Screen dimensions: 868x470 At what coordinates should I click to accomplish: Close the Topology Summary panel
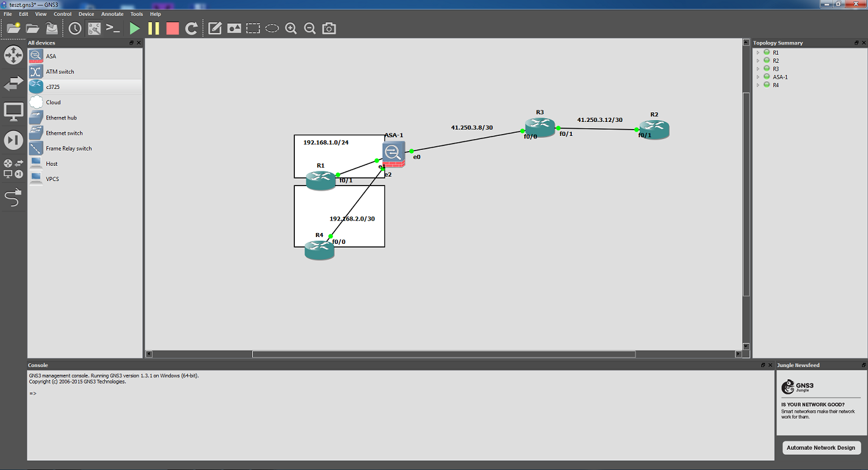tap(864, 43)
